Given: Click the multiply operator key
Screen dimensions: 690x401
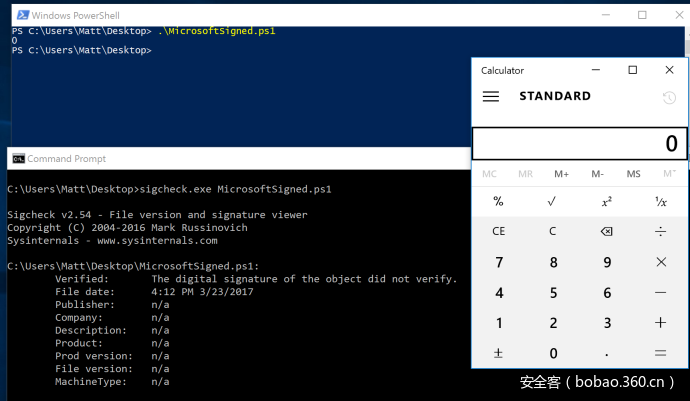Looking at the screenshot, I should 661,262.
